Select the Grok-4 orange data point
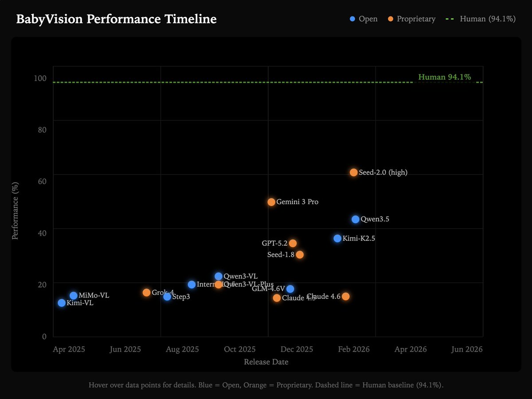Image resolution: width=532 pixels, height=399 pixels. coord(147,292)
